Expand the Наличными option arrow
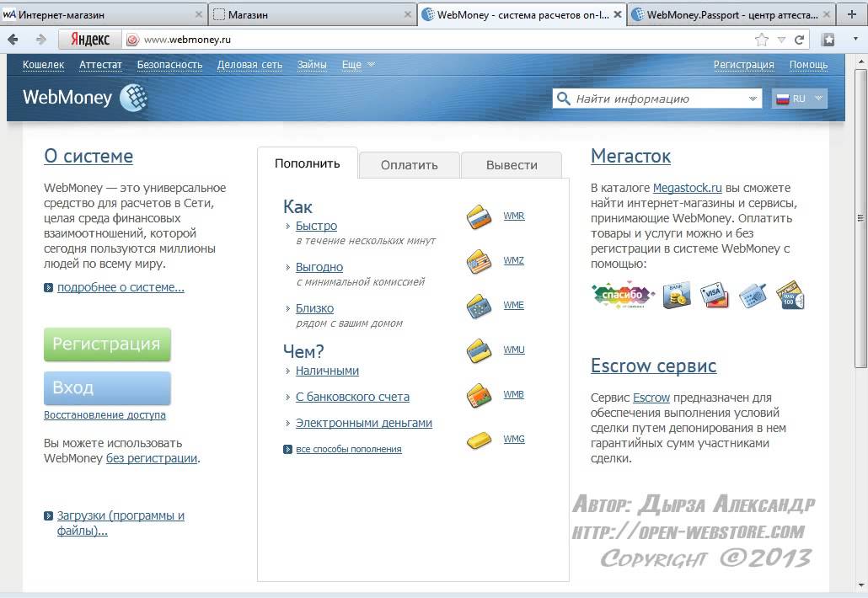 [x=288, y=371]
